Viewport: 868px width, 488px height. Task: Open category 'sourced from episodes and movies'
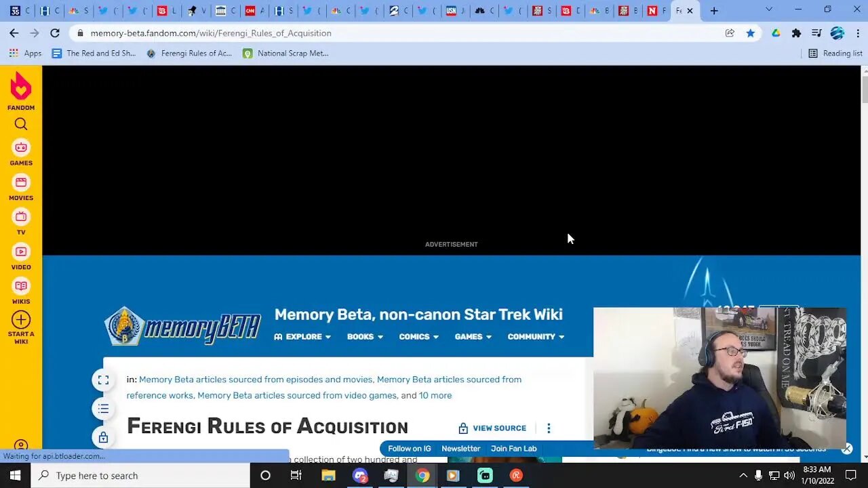coord(256,380)
